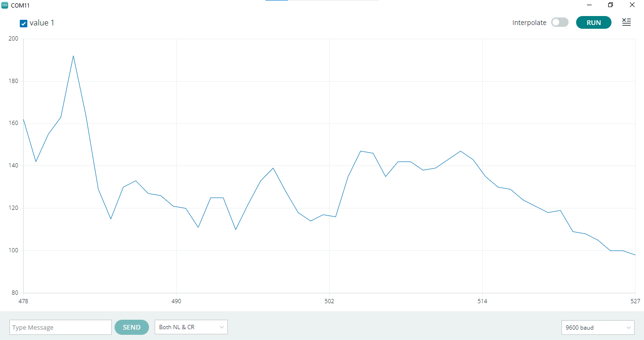Click the COM11 window title text
644x340 pixels.
coord(20,5)
